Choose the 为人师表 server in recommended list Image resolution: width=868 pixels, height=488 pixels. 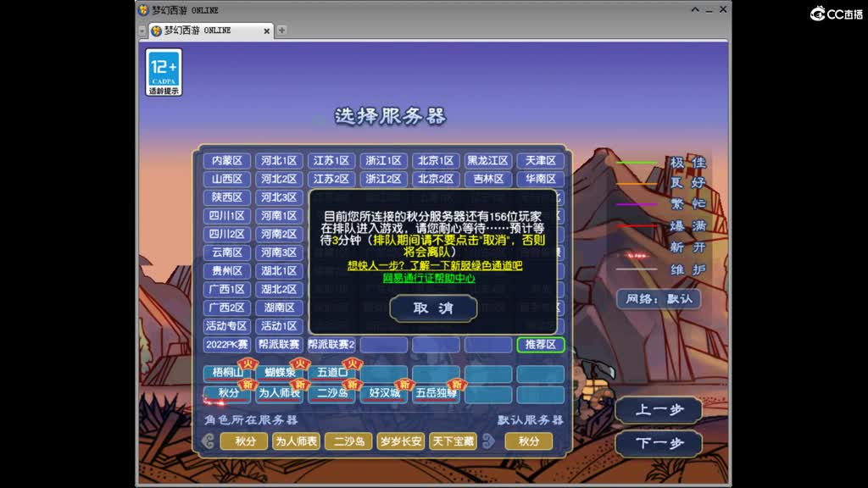[x=280, y=393]
